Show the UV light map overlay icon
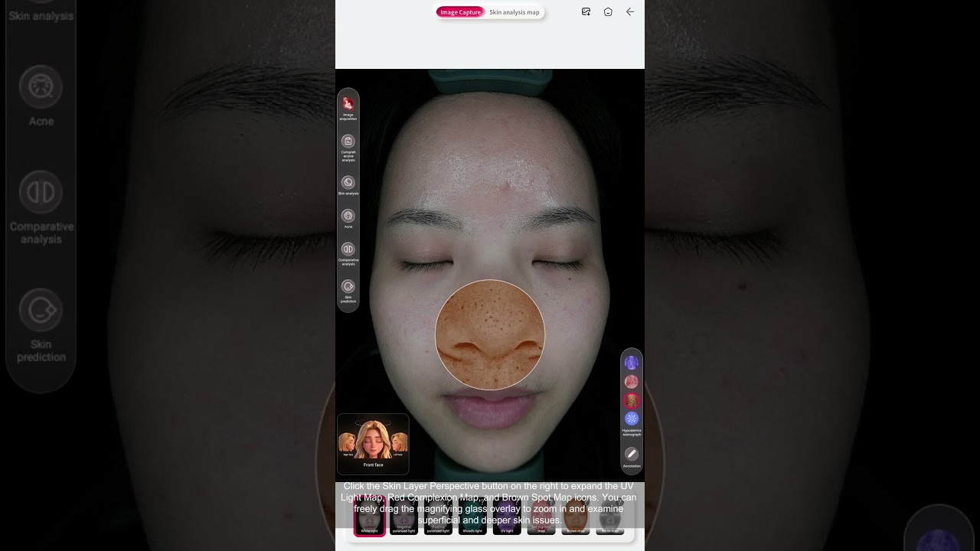The image size is (980, 551). pyautogui.click(x=632, y=363)
